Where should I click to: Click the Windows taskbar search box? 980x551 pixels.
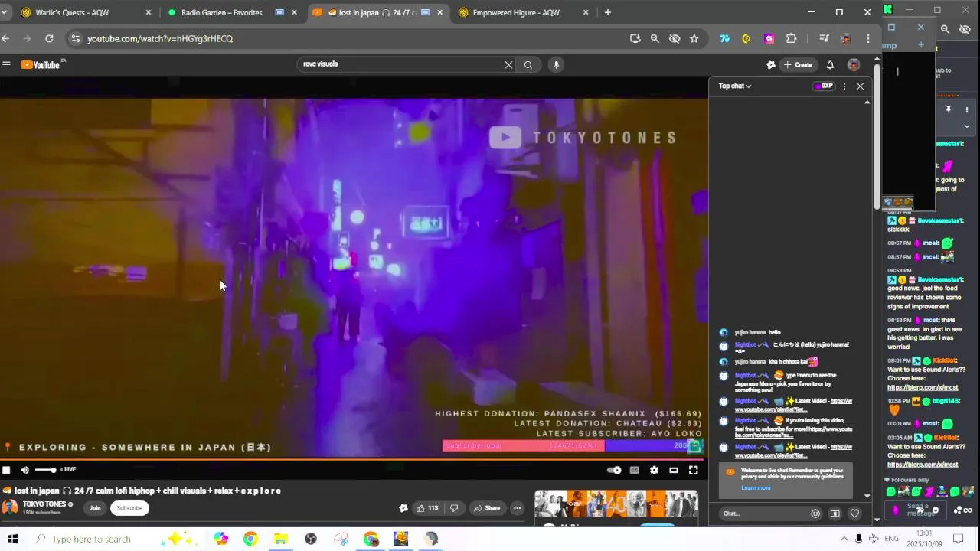coord(115,539)
